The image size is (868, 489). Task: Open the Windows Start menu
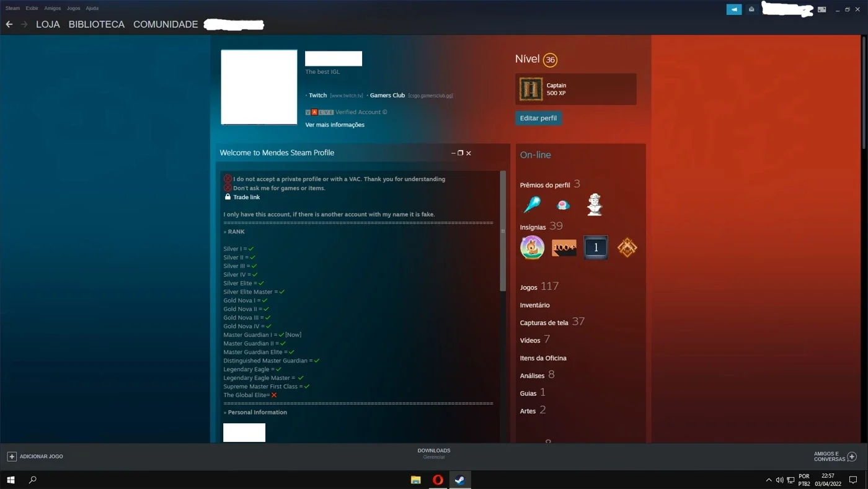coord(11,480)
